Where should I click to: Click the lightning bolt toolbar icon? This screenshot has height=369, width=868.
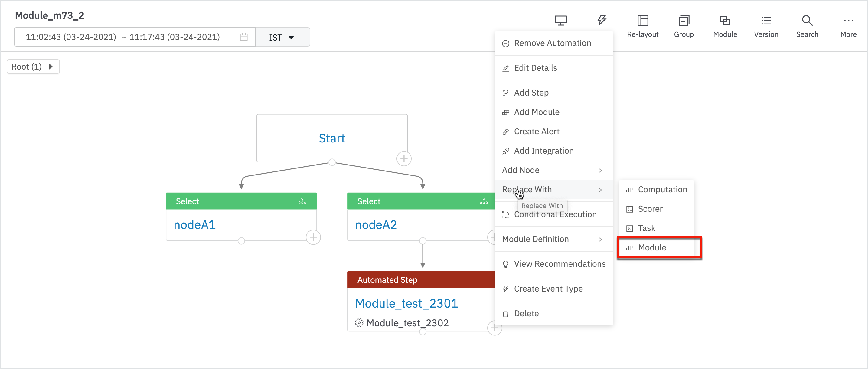click(602, 21)
